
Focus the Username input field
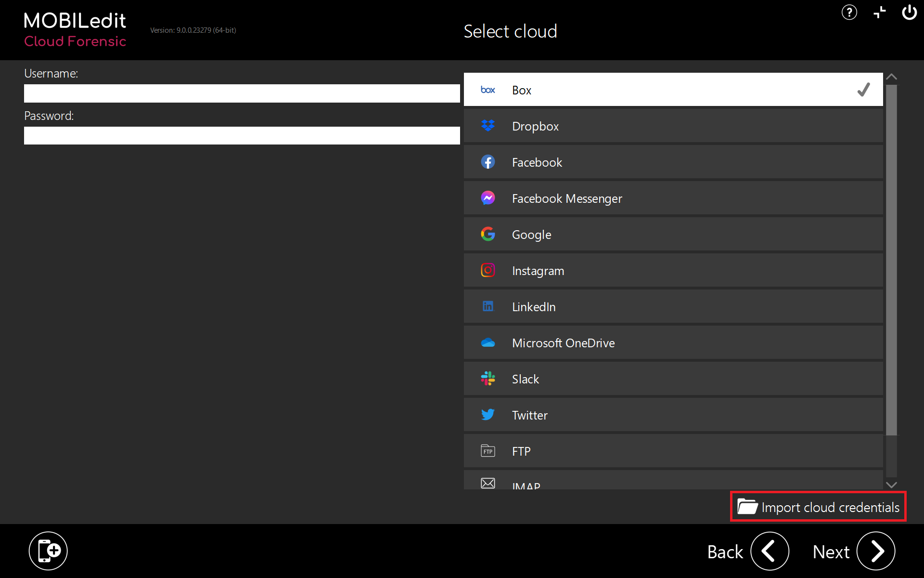click(242, 93)
